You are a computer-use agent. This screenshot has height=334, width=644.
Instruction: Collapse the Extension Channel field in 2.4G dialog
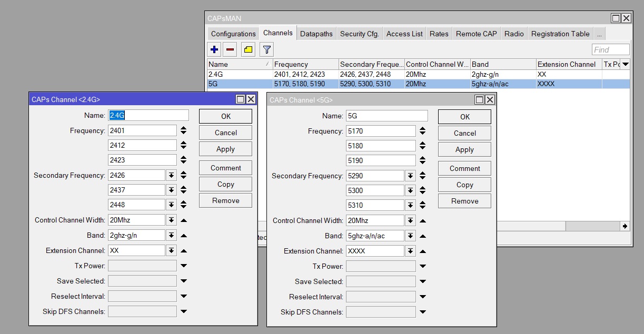(x=183, y=251)
